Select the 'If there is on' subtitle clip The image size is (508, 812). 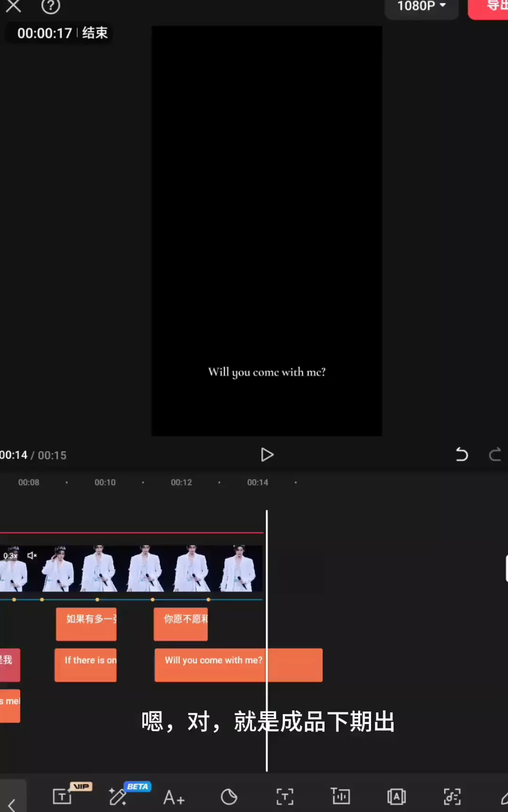pos(86,665)
